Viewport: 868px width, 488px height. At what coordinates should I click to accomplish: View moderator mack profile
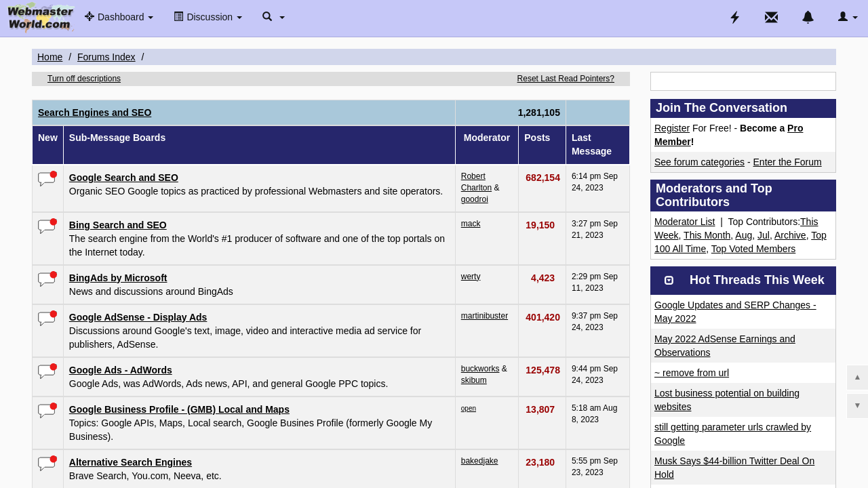471,224
